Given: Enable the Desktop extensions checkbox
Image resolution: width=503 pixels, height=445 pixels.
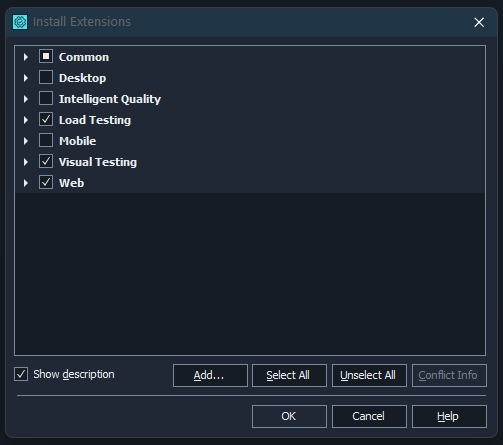Looking at the screenshot, I should tap(46, 77).
